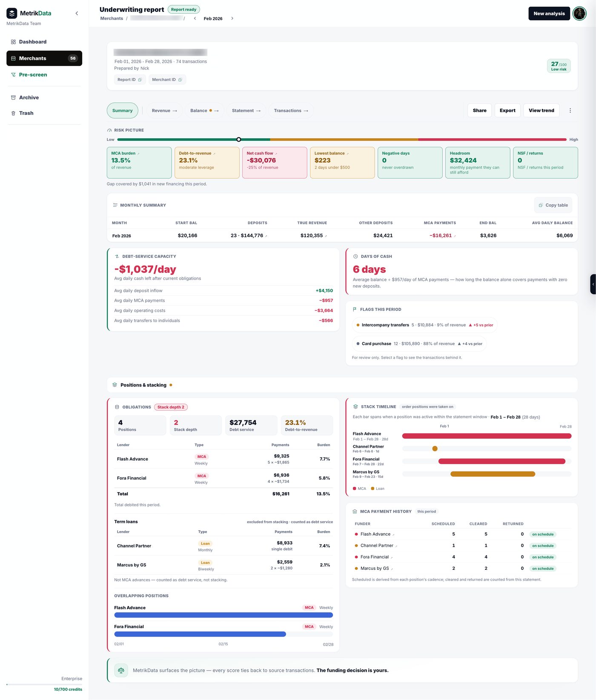The image size is (596, 700).
Task: Go to next month with right chevron
Action: click(232, 18)
